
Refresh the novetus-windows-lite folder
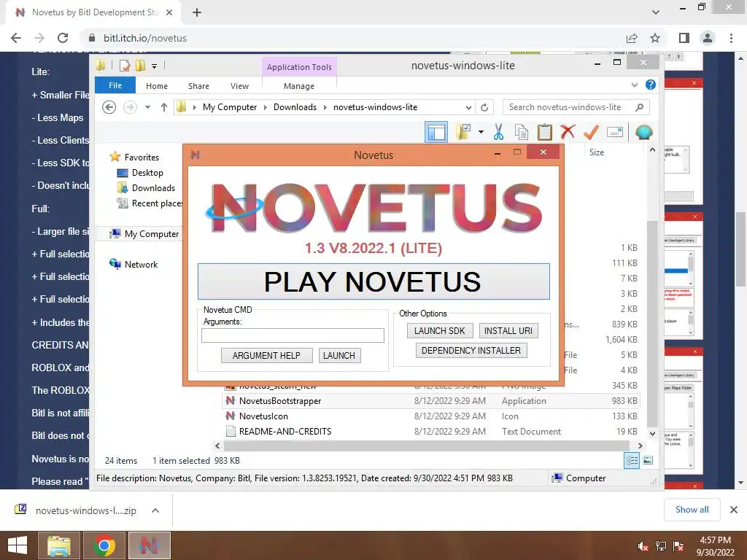point(484,107)
